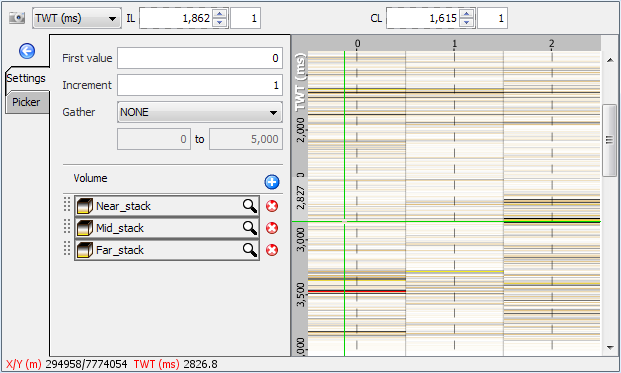The image size is (621, 373).
Task: Click trace column header 2
Action: tap(552, 43)
